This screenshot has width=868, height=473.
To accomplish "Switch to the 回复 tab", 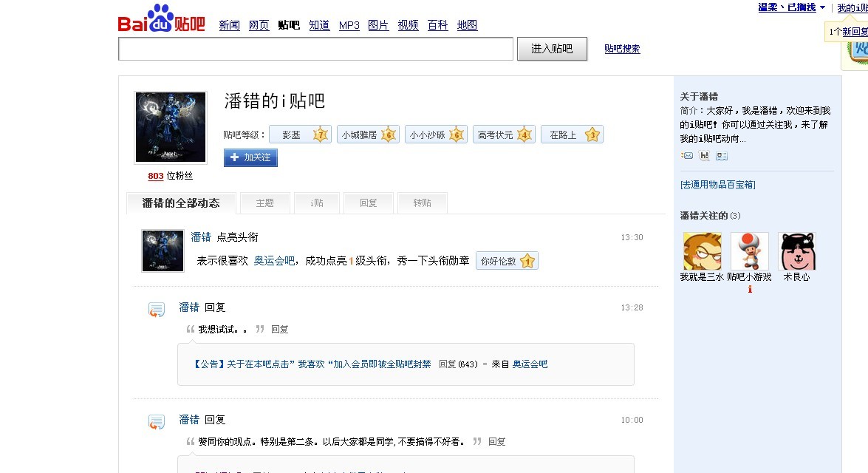I will tap(368, 203).
